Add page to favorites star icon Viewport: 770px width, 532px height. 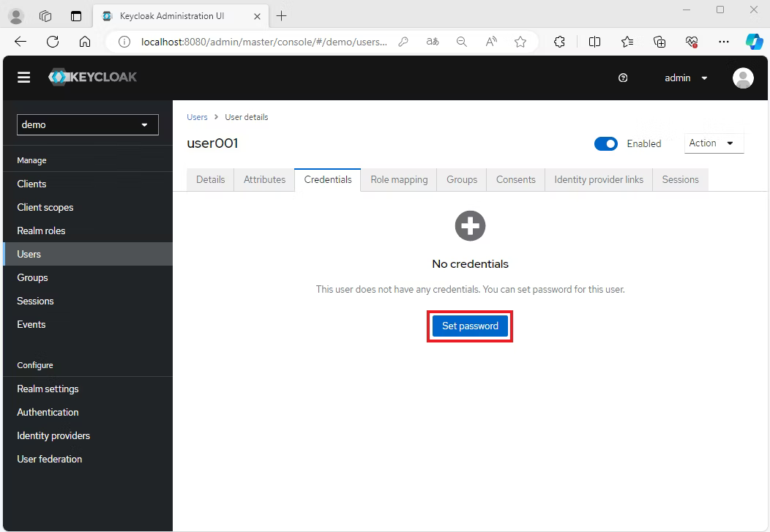520,42
